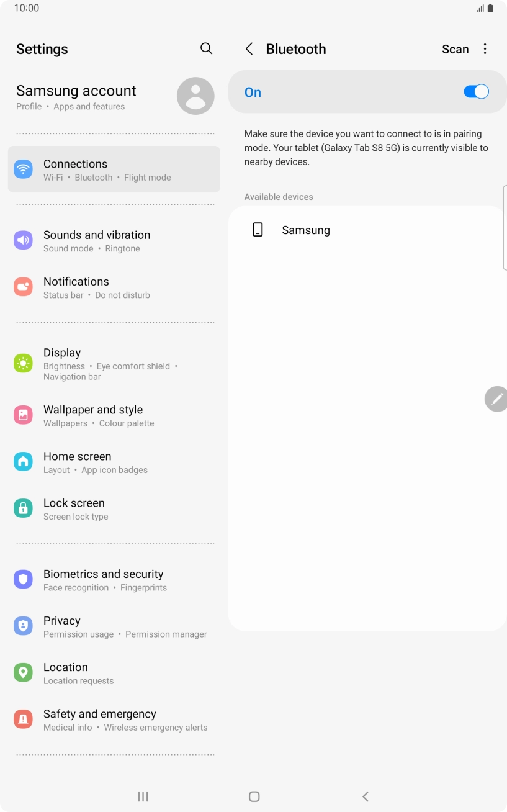
Task: Open Home screen settings house icon
Action: (23, 461)
